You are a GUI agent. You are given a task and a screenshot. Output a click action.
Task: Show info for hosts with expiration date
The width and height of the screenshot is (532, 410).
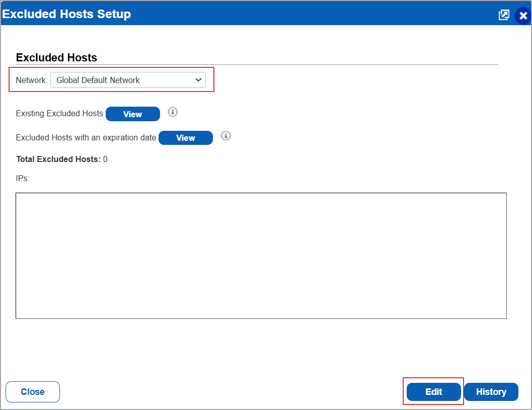(x=225, y=136)
